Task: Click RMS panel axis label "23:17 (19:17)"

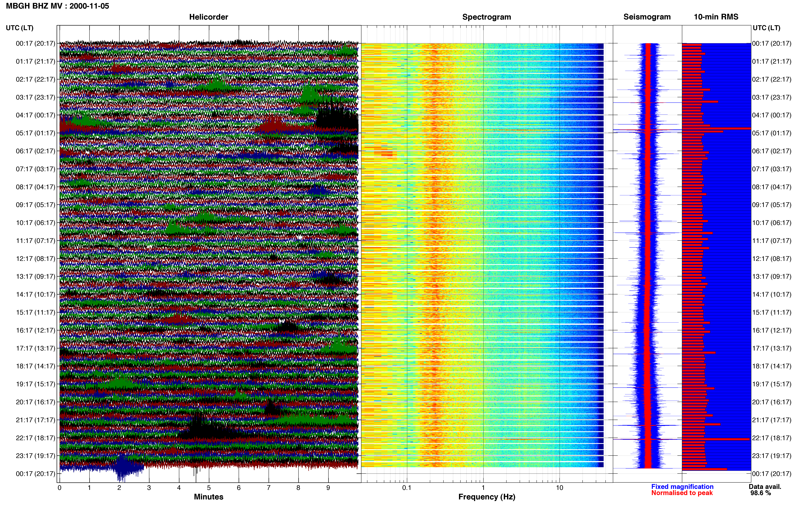Action: click(x=772, y=456)
